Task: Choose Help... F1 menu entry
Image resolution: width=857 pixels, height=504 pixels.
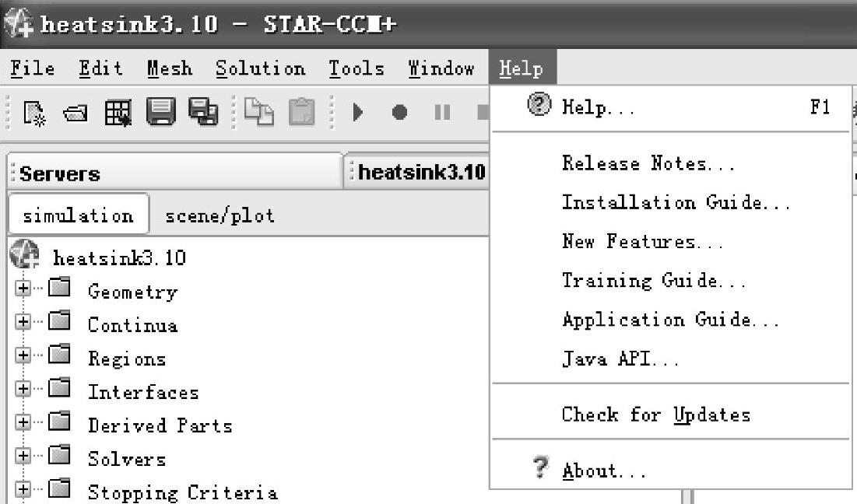Action: 671,107
